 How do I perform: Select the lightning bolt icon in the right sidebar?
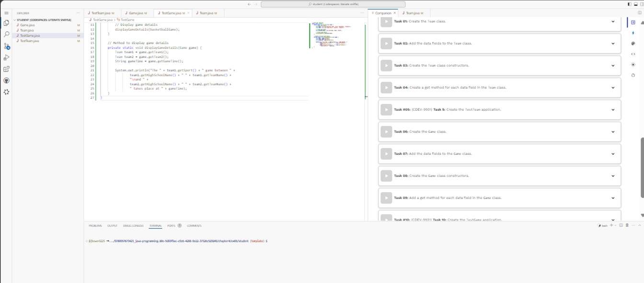633,32
